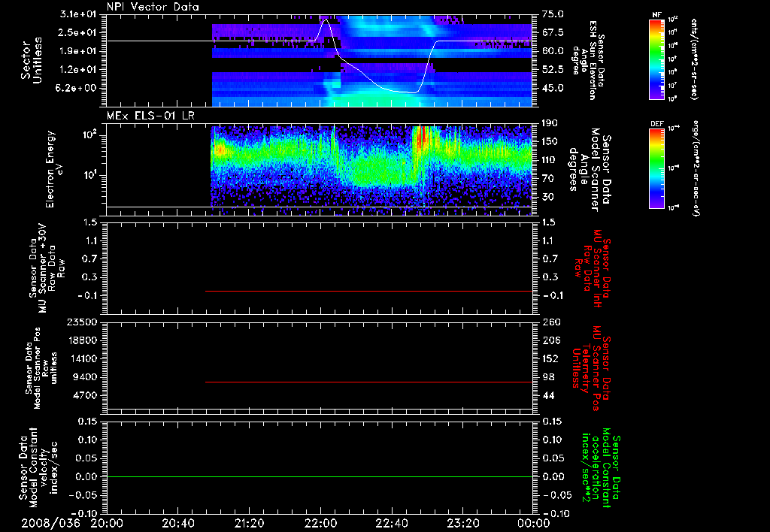
Task: Click the 45.0 elevation tick label
Action: pos(553,89)
